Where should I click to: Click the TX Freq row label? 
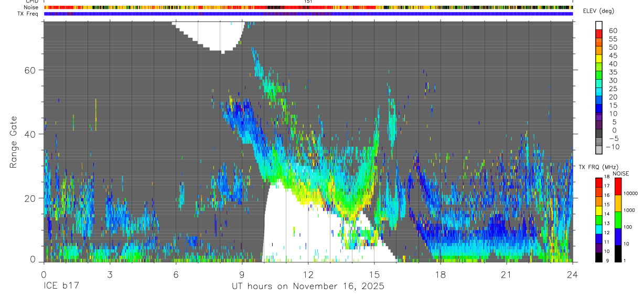tap(27, 14)
